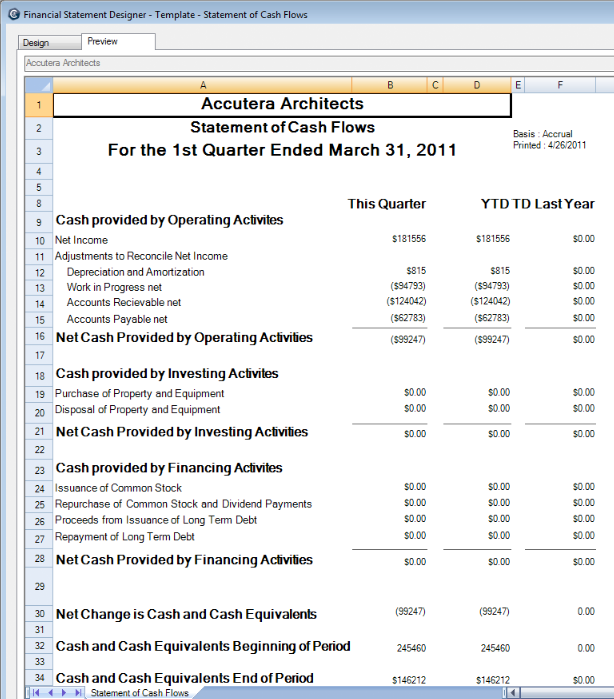Select column B header
The width and height of the screenshot is (614, 699).
pos(390,85)
